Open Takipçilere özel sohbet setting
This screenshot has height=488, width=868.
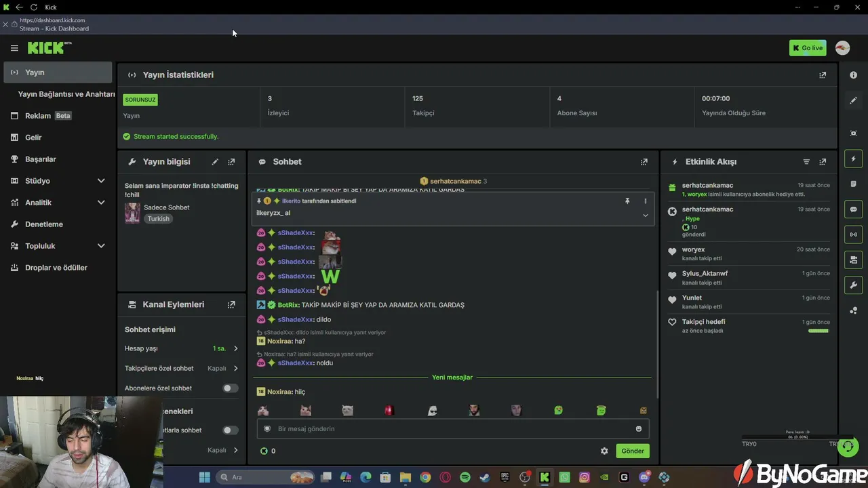[181, 369]
